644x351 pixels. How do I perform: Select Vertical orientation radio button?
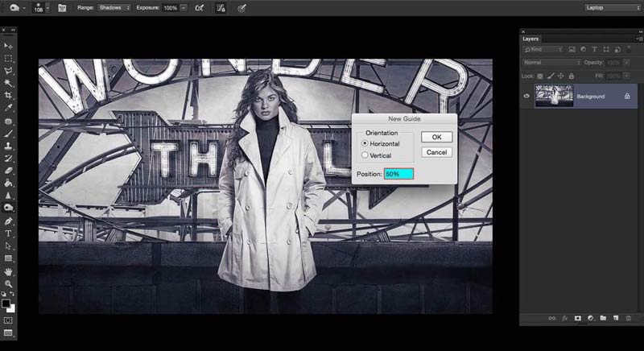click(x=365, y=155)
